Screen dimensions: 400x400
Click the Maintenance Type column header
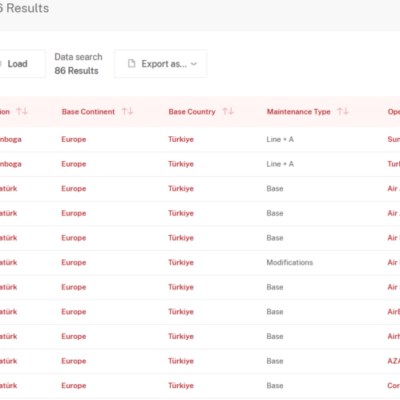click(x=299, y=112)
